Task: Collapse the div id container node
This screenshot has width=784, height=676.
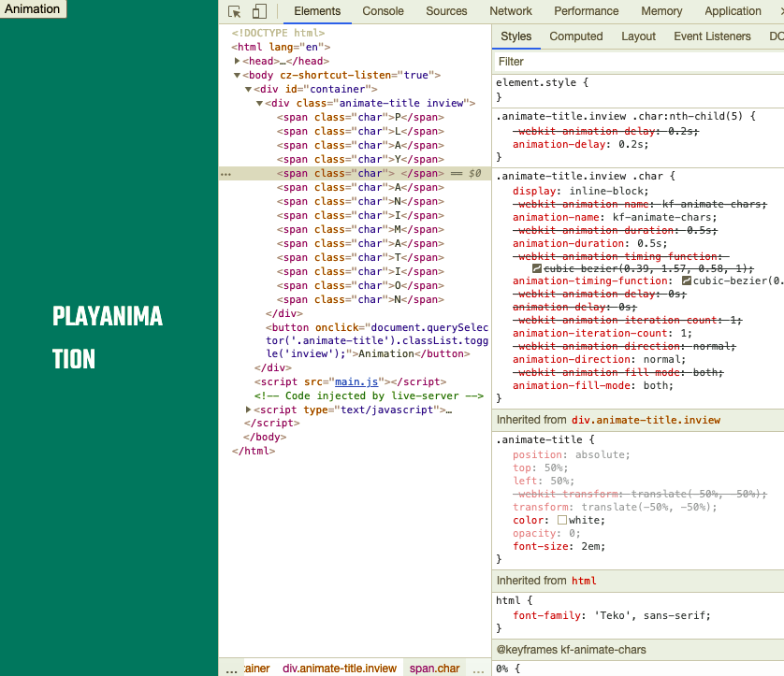Action: (x=248, y=89)
